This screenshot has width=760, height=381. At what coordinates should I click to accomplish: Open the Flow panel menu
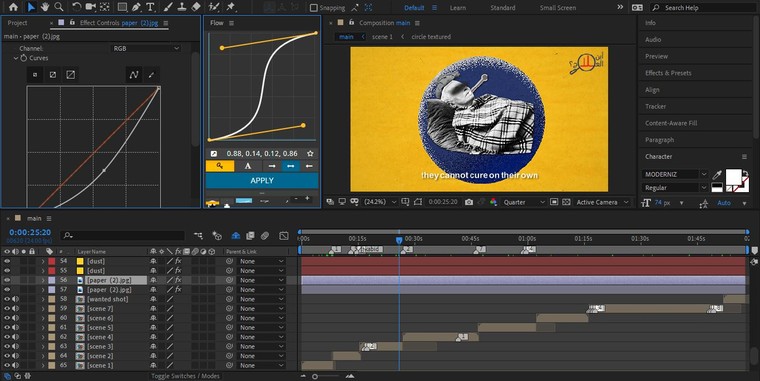pos(232,23)
